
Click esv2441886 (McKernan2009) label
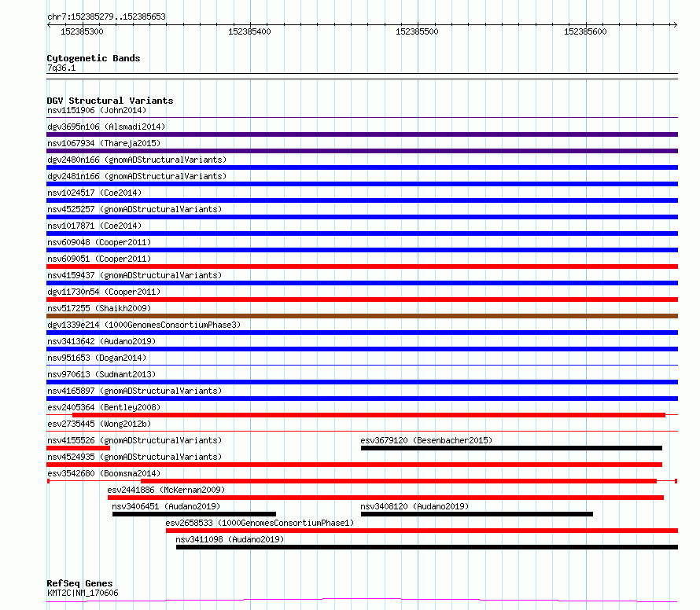[x=166, y=490]
